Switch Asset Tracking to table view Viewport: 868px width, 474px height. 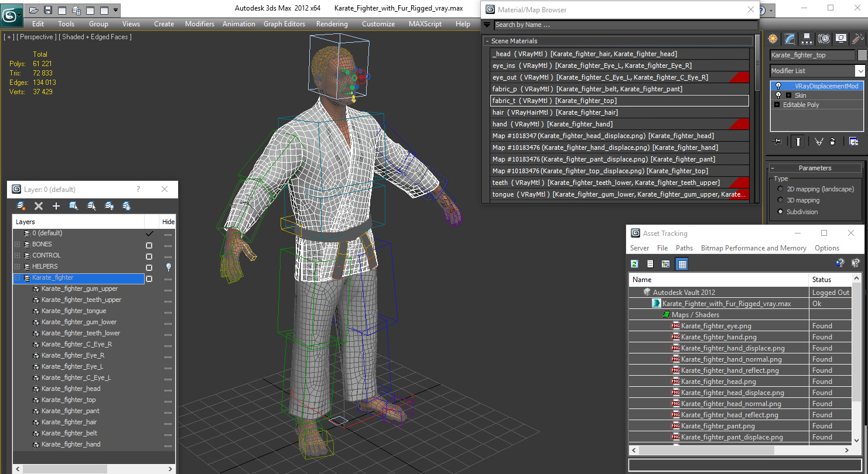[x=682, y=264]
